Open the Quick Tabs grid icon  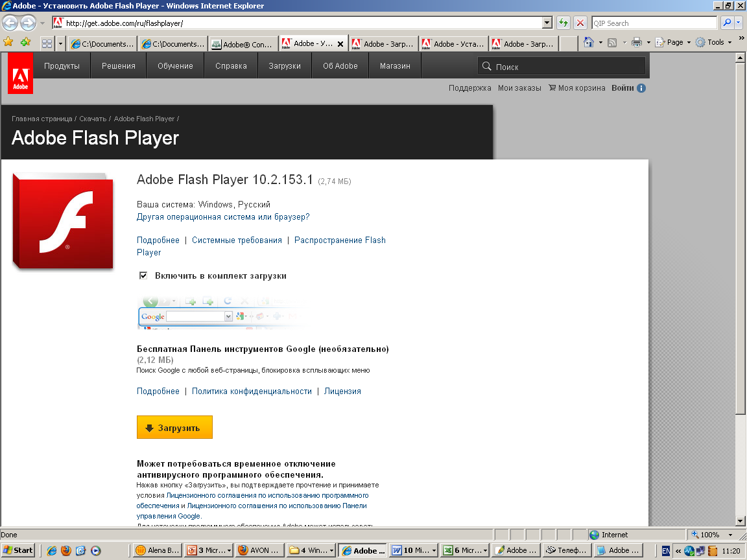point(47,43)
